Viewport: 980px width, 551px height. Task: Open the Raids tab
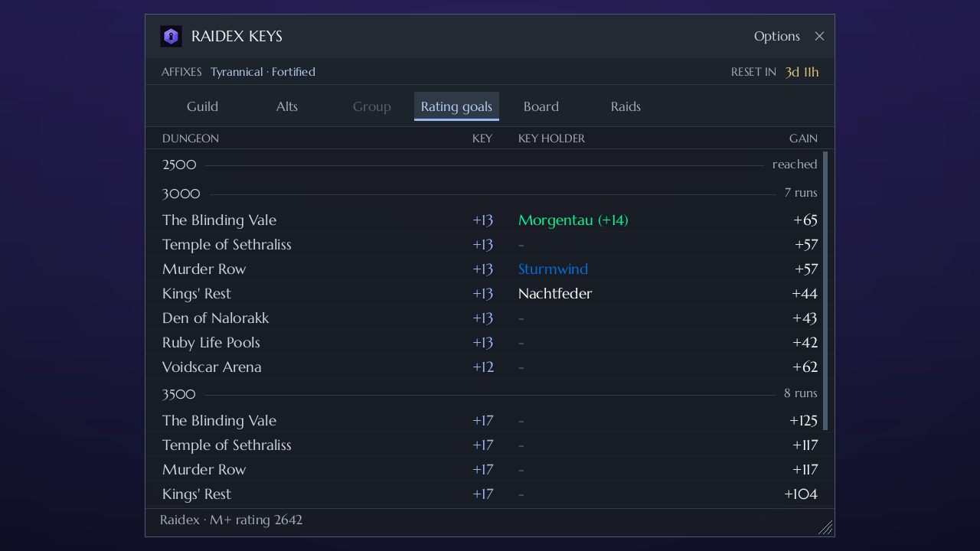pos(626,106)
